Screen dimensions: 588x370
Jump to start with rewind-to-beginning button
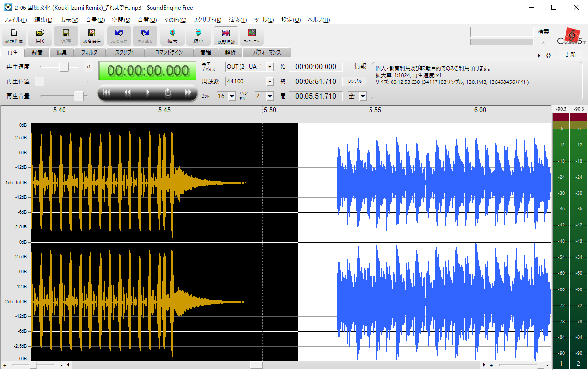[107, 93]
